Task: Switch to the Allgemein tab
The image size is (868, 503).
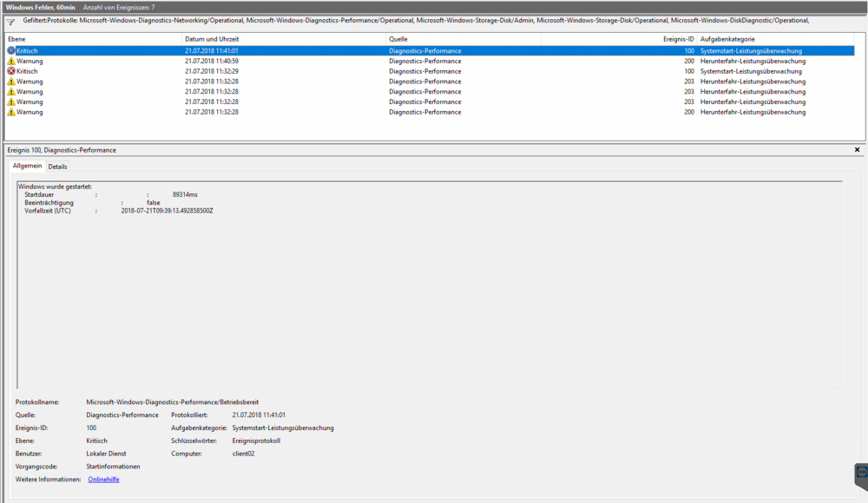Action: (27, 166)
